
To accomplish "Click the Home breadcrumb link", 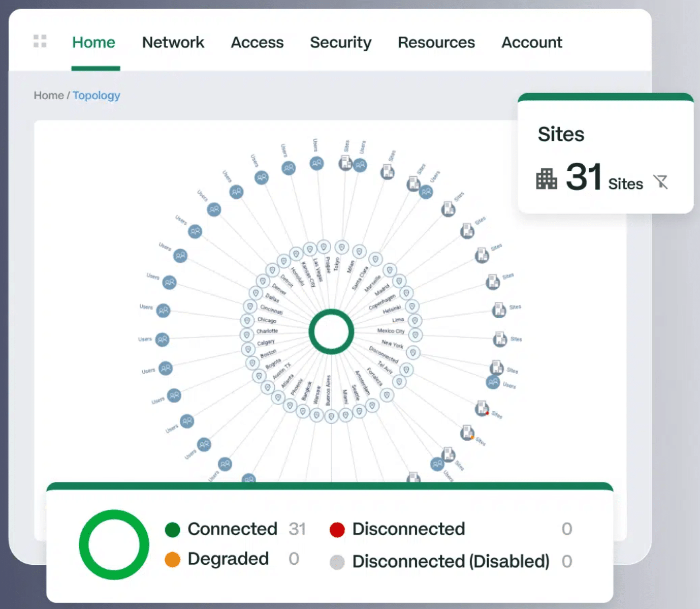I will click(49, 96).
